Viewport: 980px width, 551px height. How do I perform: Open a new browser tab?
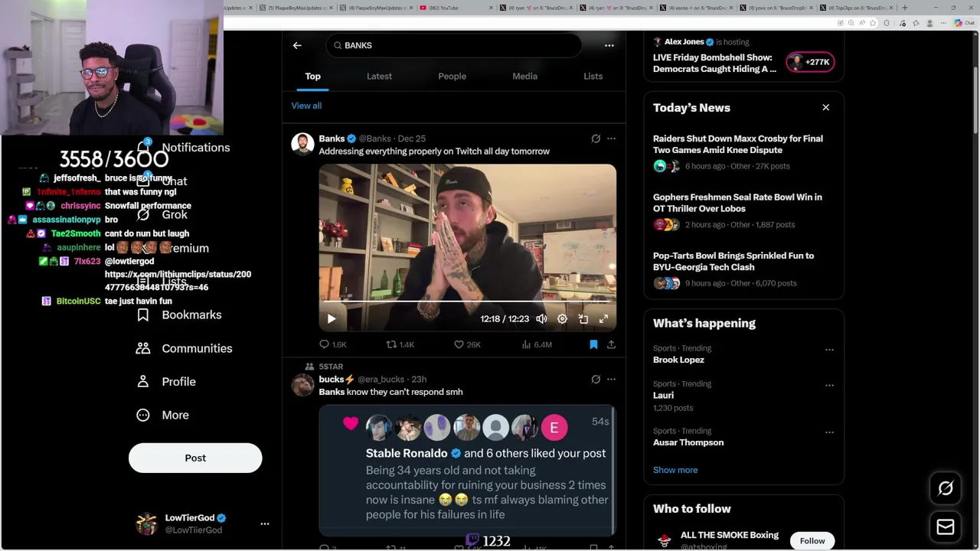click(904, 8)
